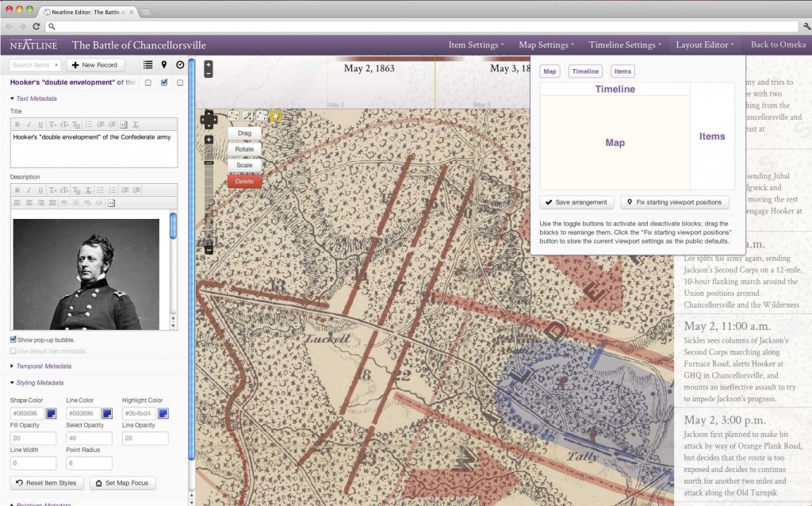Toggle Items block in layout editor
Viewport: 812px width, 506px height.
[x=622, y=71]
